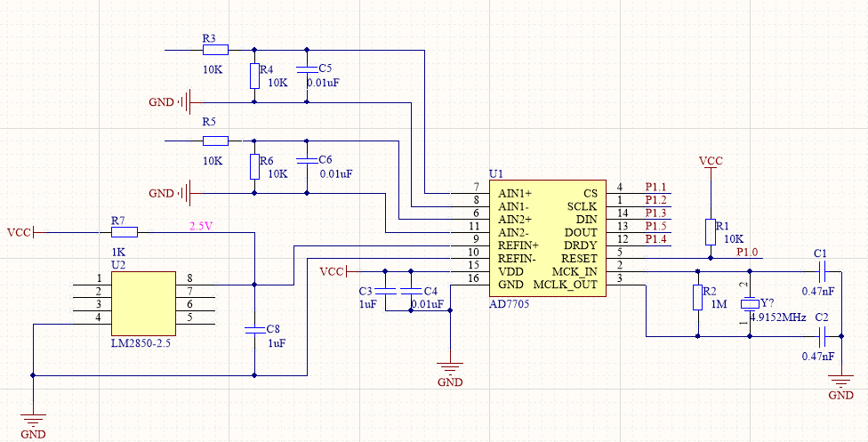Select the 2.5V net label
Screen dimensions: 868x442
[x=201, y=226]
